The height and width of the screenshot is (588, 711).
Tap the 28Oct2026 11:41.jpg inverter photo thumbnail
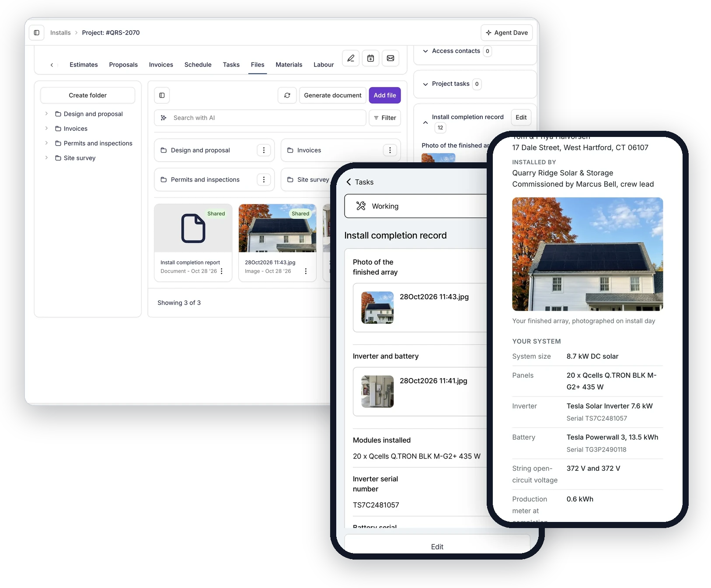[377, 392]
